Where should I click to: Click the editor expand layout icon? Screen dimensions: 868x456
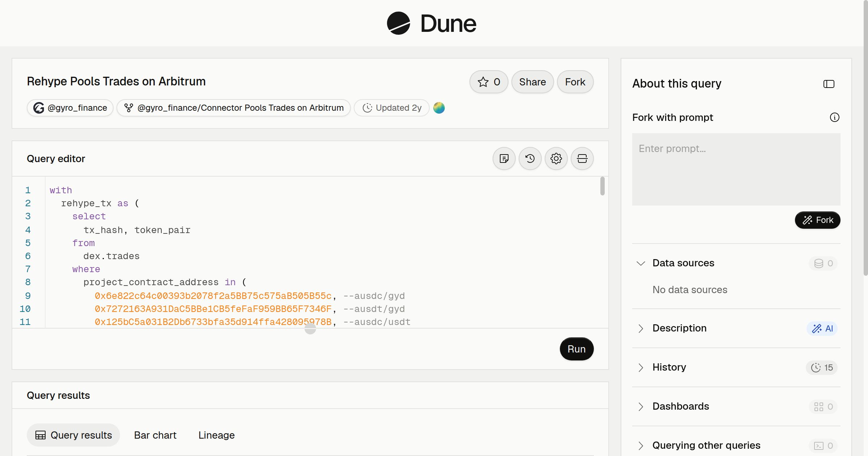point(582,159)
